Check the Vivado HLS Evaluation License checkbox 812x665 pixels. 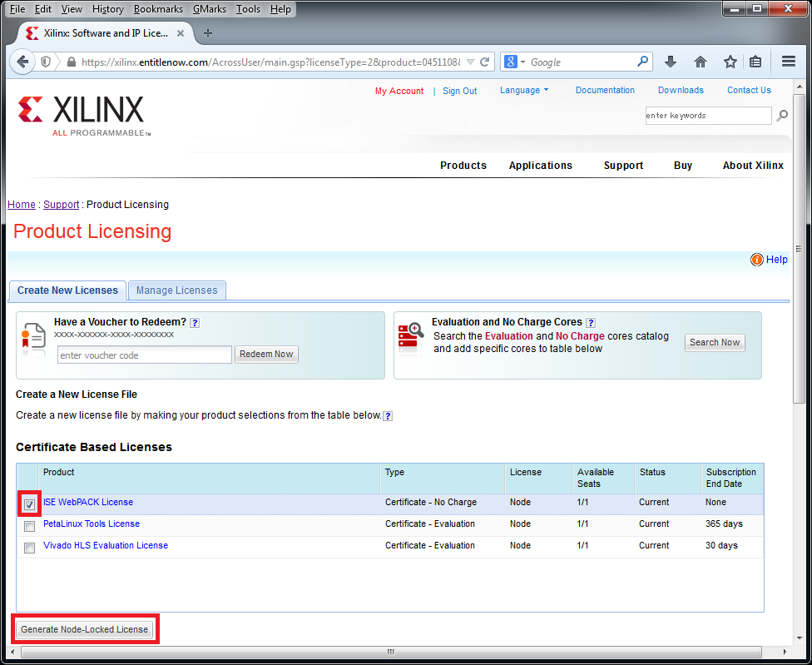pos(29,548)
